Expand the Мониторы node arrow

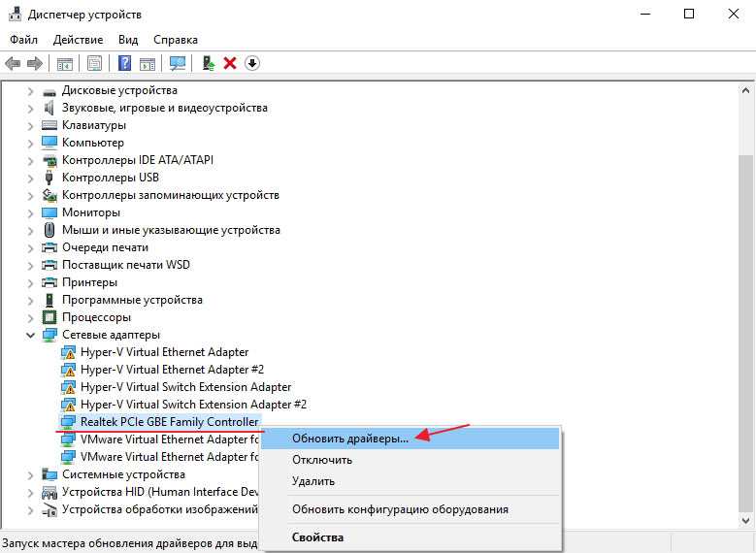[x=30, y=213]
